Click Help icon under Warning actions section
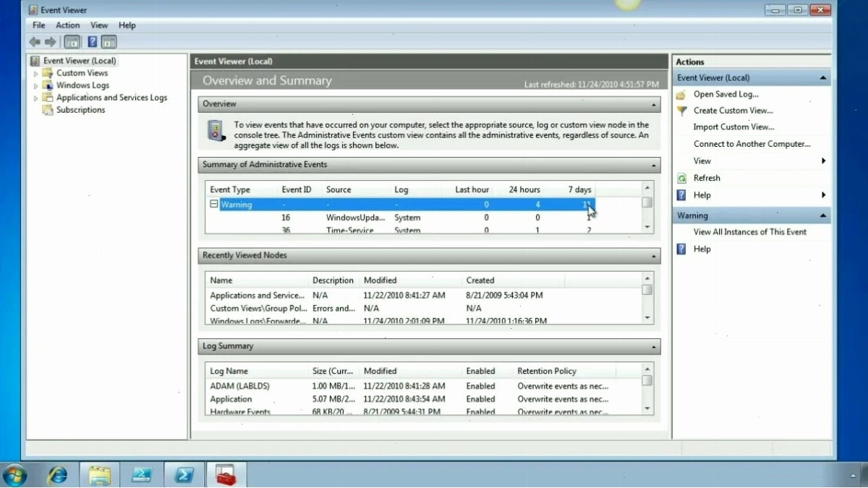 681,249
